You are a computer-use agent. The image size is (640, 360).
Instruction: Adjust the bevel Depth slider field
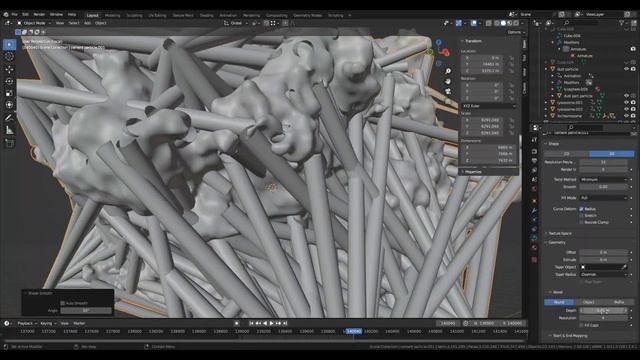coord(603,311)
